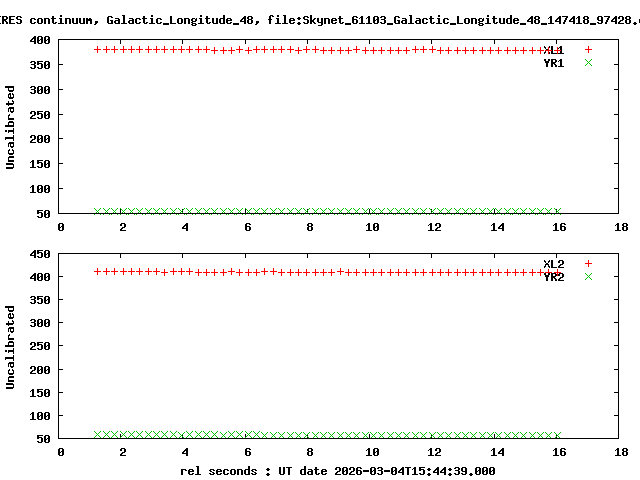640x480 pixels.
Task: Click the 'rel seconds : UT date' axis label
Action: tap(337, 471)
